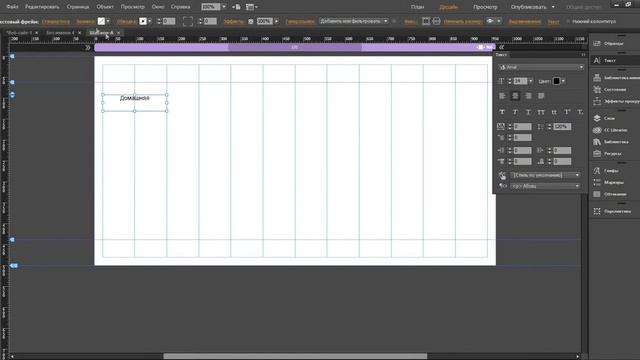The height and width of the screenshot is (360, 640).
Task: Open the Файл menu
Action: tap(12, 7)
